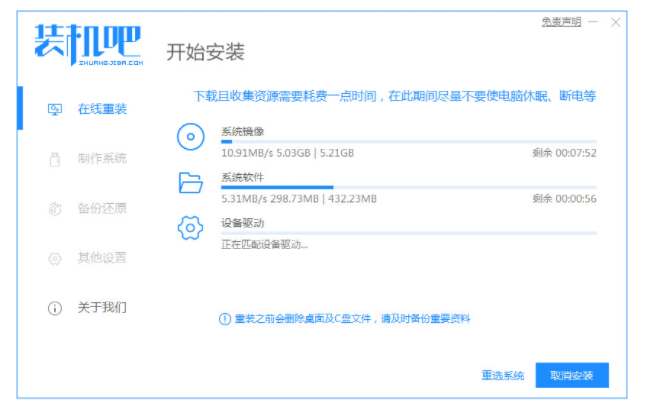Screen dimensions: 651x406
Task: Open the 免责声明 link
Action: [561, 22]
